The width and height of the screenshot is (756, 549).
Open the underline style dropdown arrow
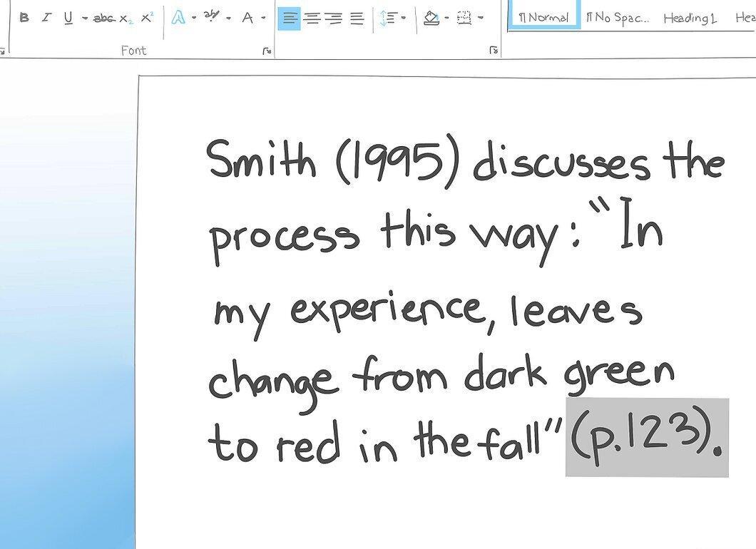[x=85, y=19]
